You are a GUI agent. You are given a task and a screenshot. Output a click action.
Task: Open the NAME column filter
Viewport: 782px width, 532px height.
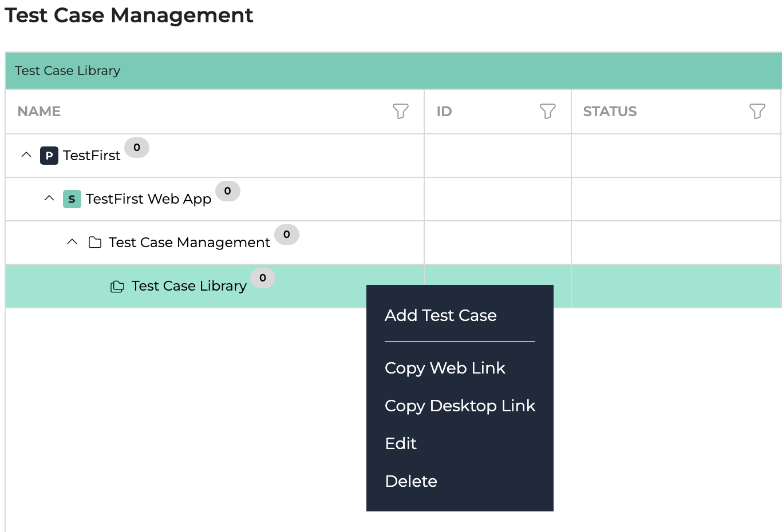pos(401,111)
